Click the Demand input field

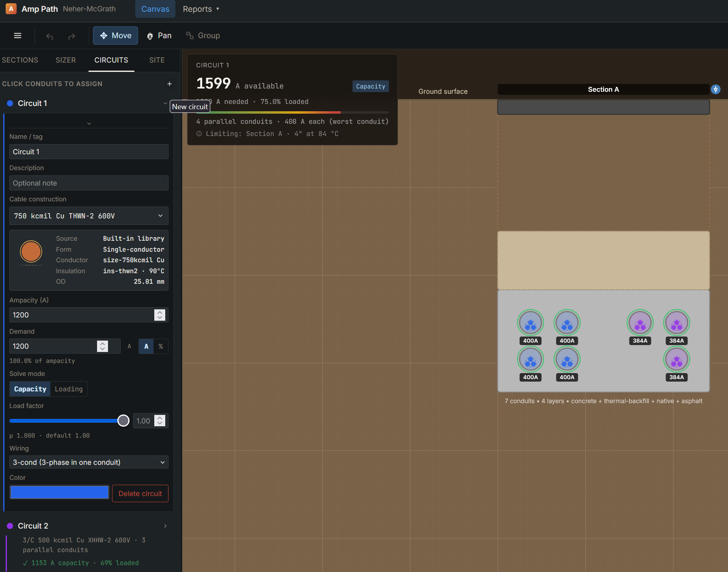tap(65, 346)
